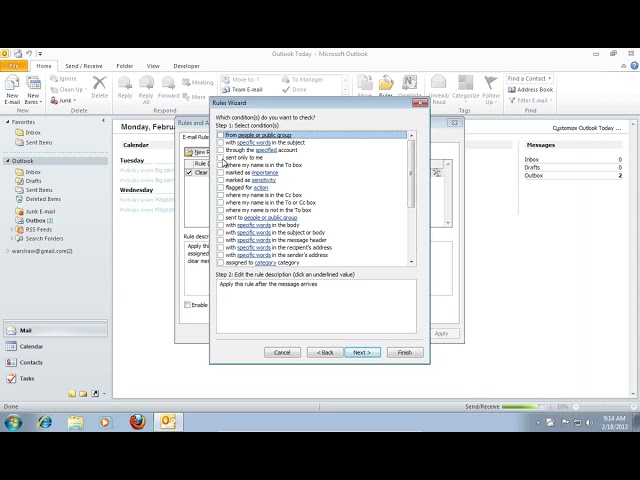Click the Undo quick access icon
The height and width of the screenshot is (480, 640).
(29, 53)
